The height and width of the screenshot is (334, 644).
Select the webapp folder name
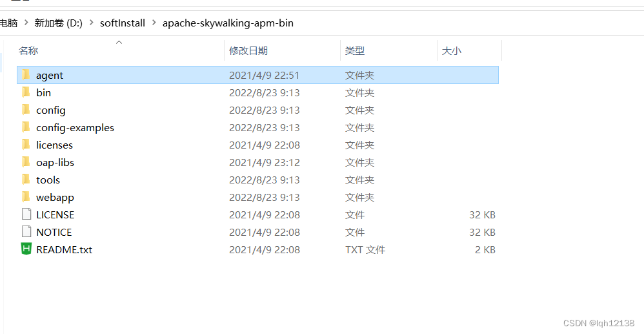[x=55, y=198]
